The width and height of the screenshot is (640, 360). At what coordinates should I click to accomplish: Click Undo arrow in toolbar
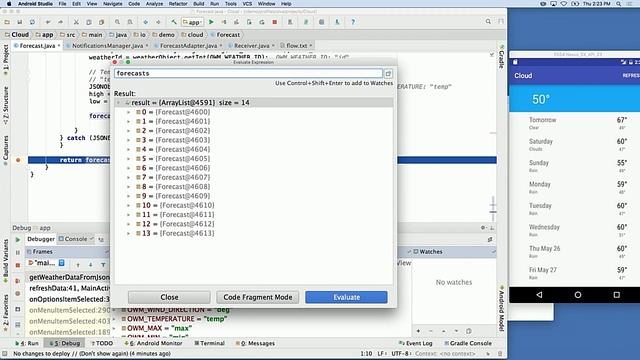coord(48,22)
